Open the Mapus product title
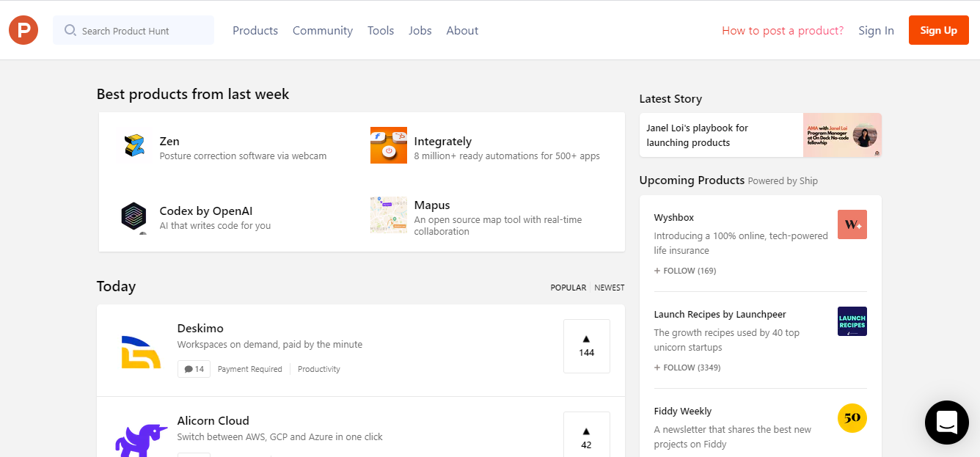Image resolution: width=980 pixels, height=457 pixels. [x=432, y=205]
